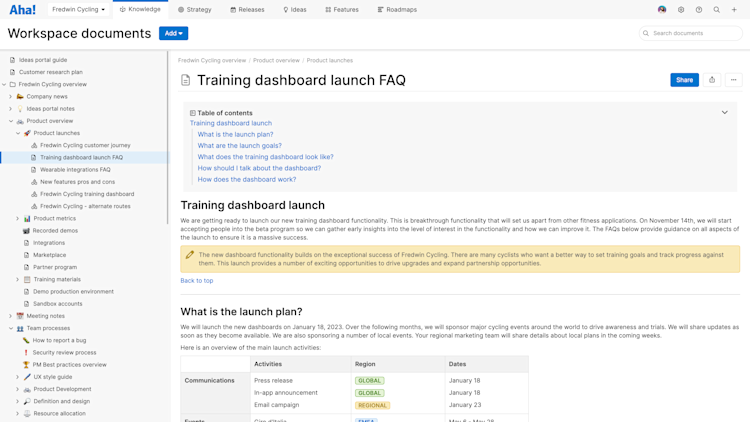Click the Aha! logo
Image resolution: width=750 pixels, height=422 pixels.
(x=22, y=10)
